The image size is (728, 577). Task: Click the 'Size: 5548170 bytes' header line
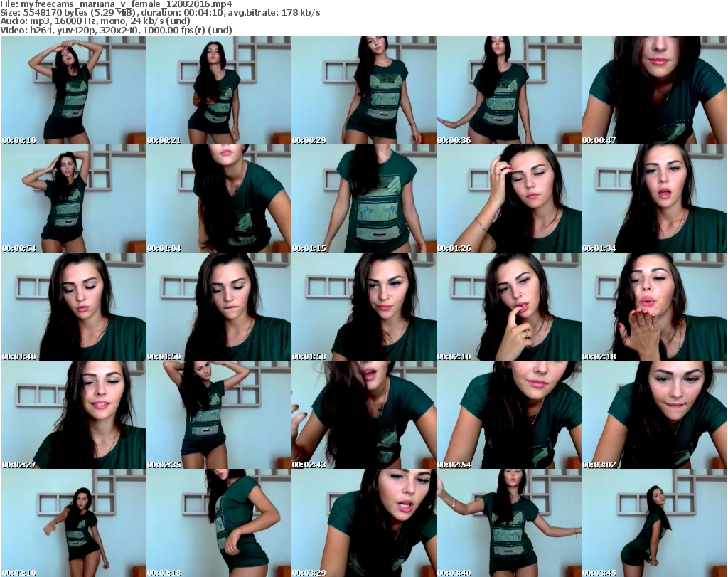point(160,13)
